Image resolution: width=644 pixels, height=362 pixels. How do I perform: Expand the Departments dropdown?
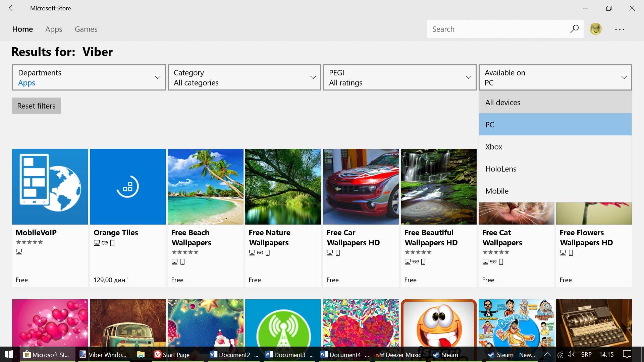click(x=89, y=77)
